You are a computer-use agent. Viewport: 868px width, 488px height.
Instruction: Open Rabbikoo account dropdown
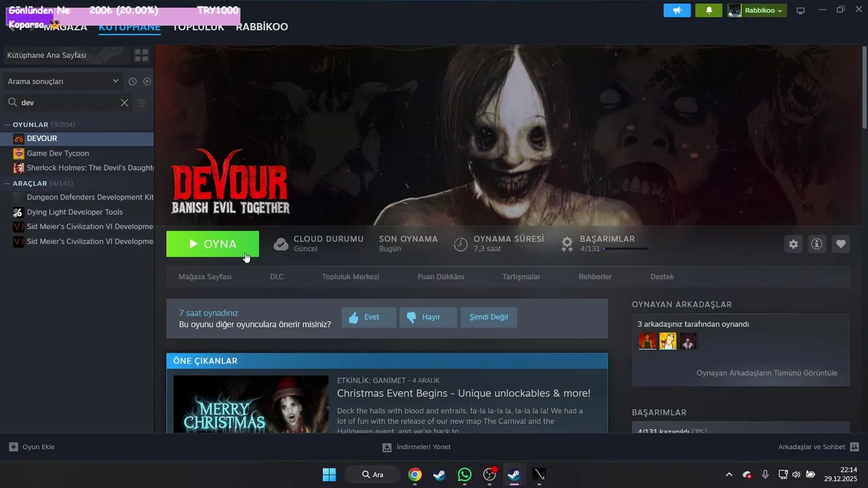click(x=757, y=10)
